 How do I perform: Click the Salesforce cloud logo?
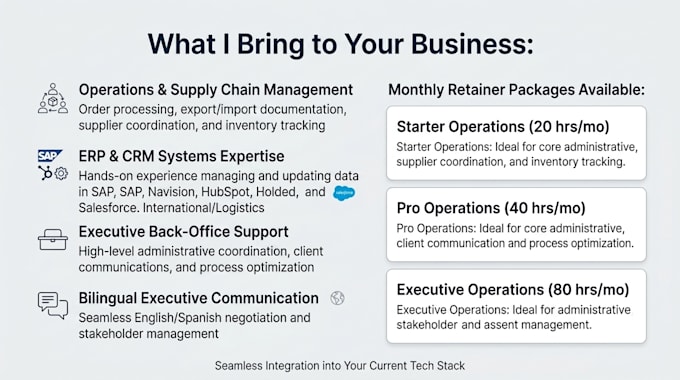(344, 193)
